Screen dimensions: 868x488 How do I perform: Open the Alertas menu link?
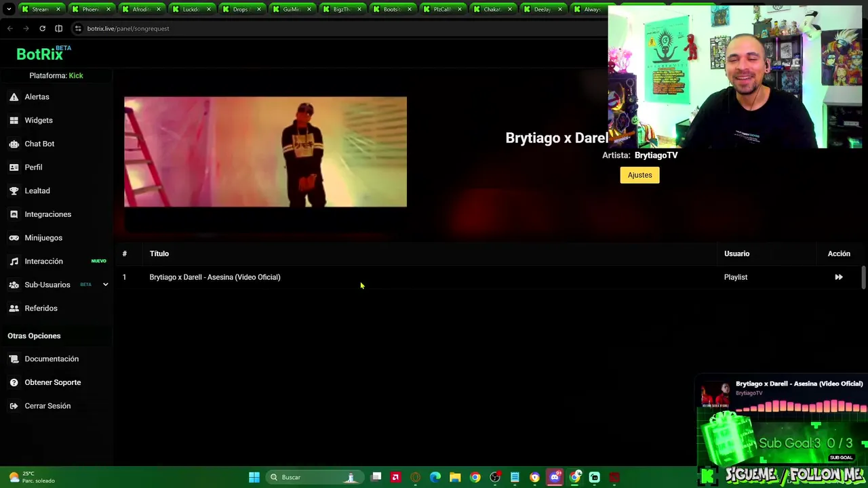click(37, 97)
